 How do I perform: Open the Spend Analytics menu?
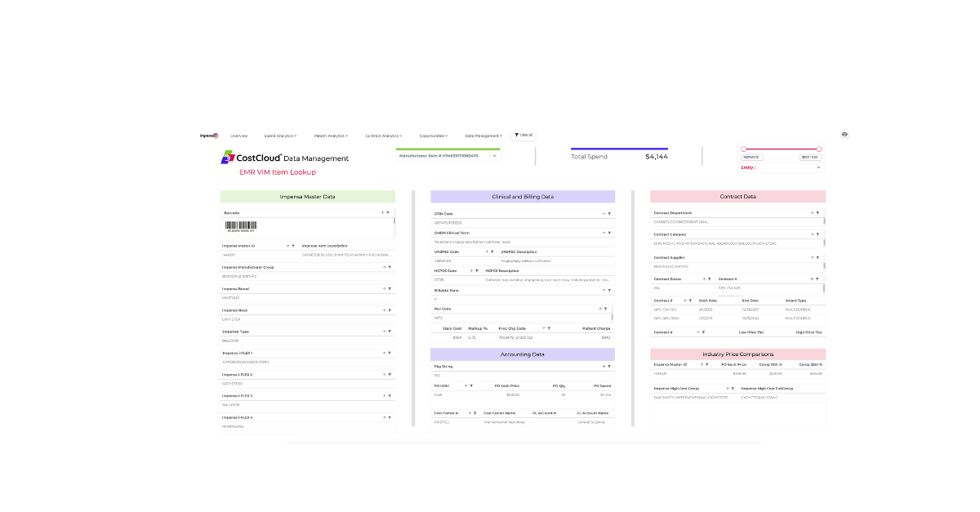(x=280, y=136)
